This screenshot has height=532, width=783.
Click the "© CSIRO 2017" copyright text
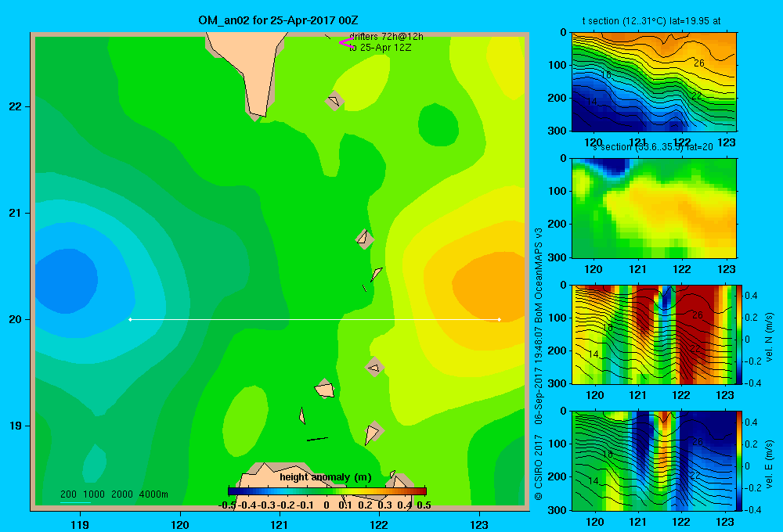click(539, 467)
